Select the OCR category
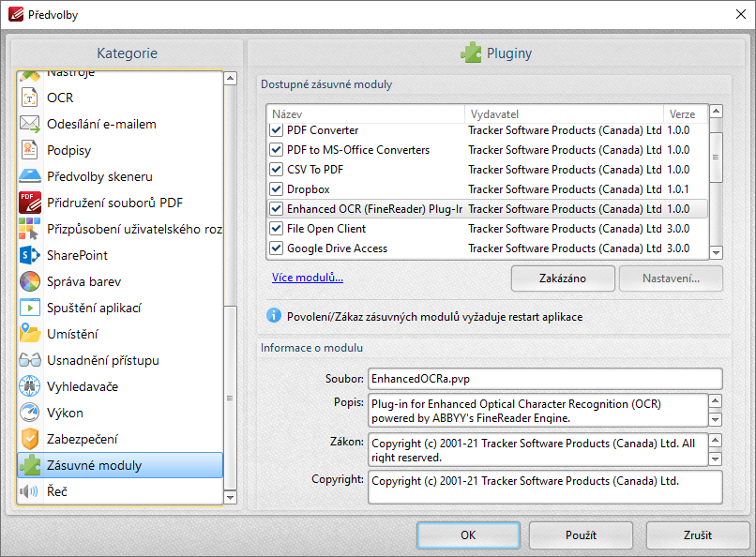The height and width of the screenshot is (557, 756). (120, 98)
